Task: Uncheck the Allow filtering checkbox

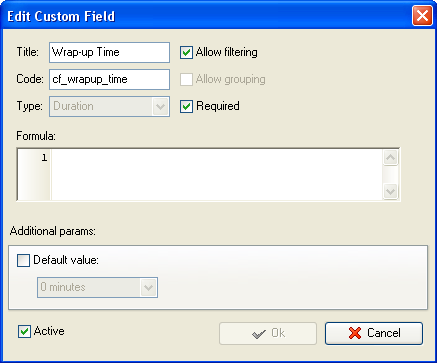Action: click(186, 52)
